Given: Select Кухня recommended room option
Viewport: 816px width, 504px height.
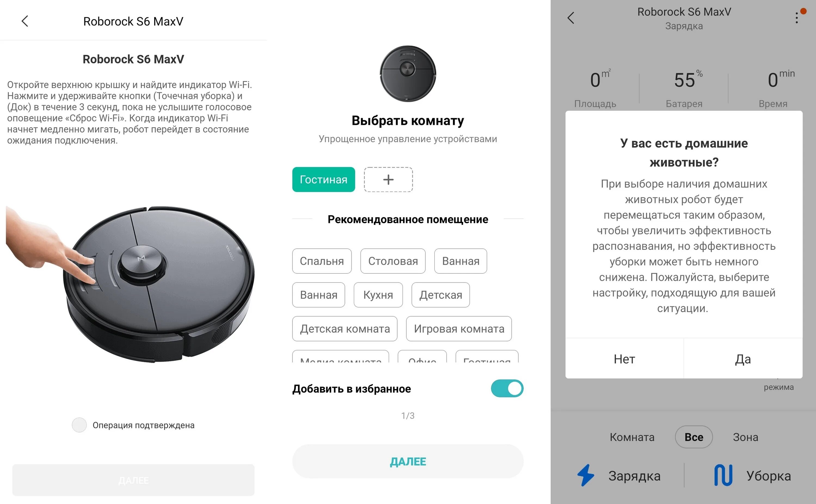Looking at the screenshot, I should coord(378,294).
